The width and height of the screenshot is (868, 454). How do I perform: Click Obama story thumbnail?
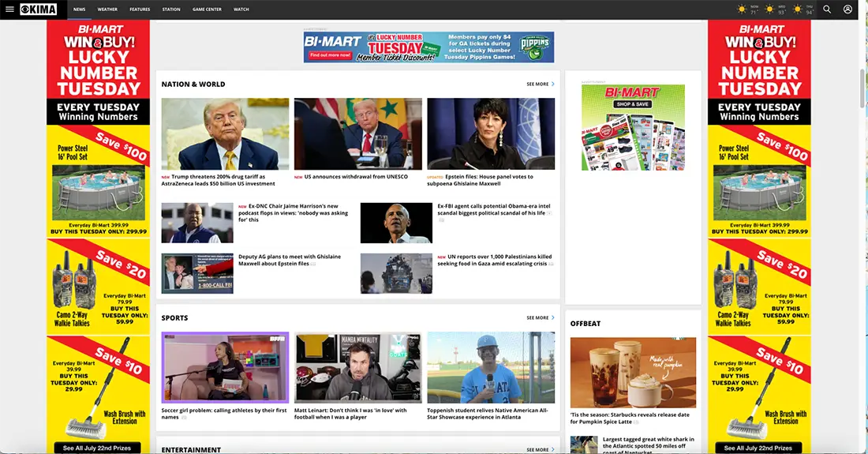click(x=396, y=223)
